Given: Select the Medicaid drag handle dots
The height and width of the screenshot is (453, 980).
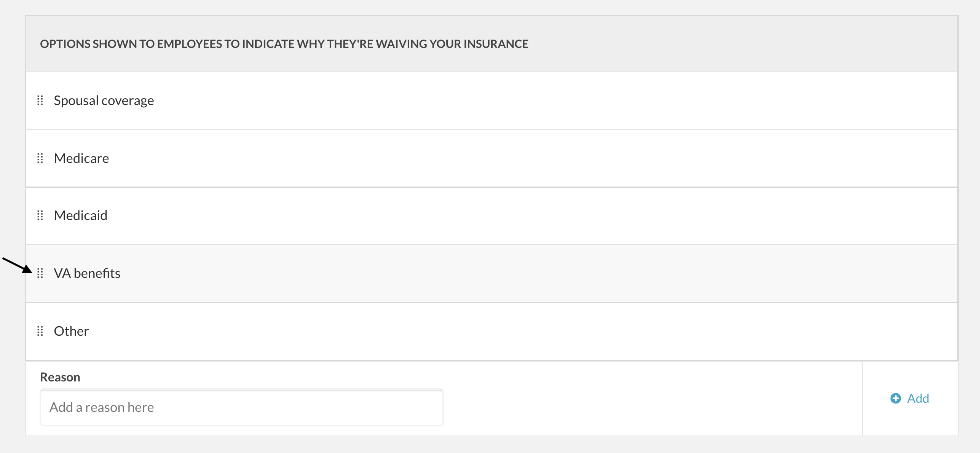Looking at the screenshot, I should 40,215.
